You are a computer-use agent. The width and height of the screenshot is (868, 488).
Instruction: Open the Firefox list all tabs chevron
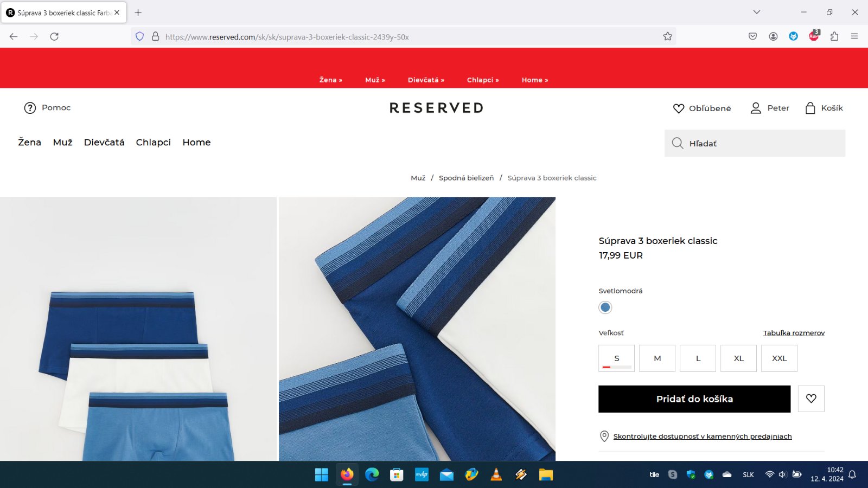tap(756, 12)
